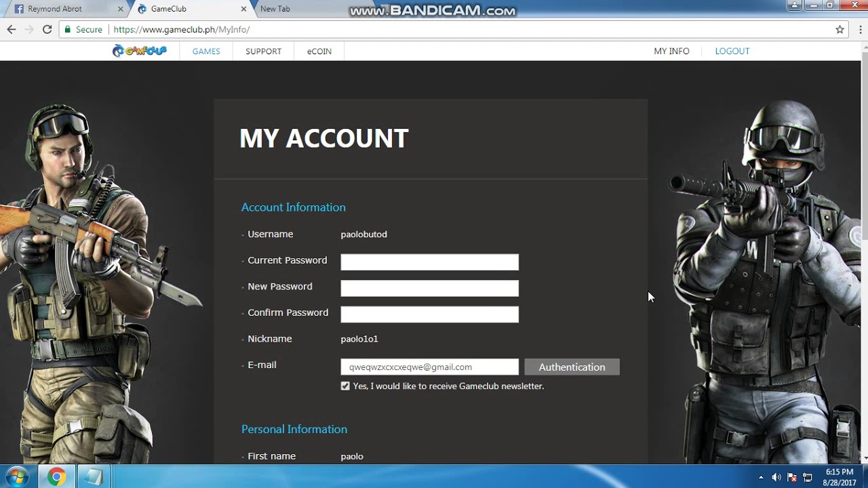Image resolution: width=868 pixels, height=488 pixels.
Task: Open the GAMES menu
Action: pyautogui.click(x=206, y=51)
